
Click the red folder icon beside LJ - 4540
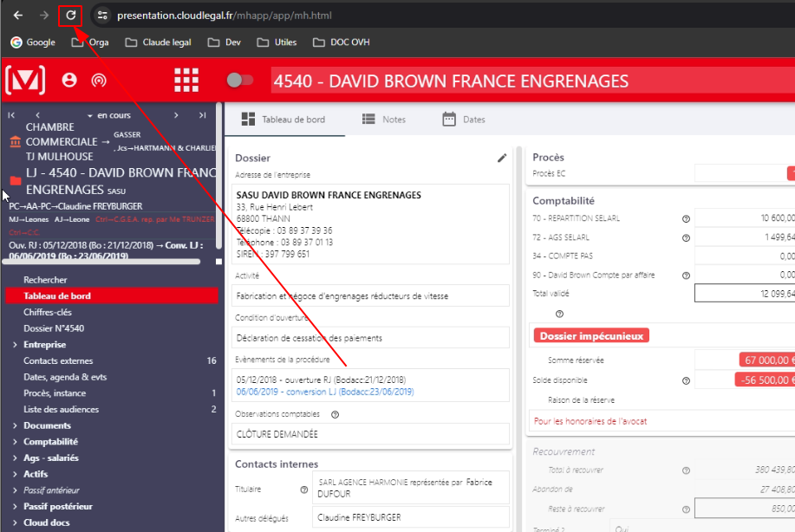pyautogui.click(x=16, y=181)
